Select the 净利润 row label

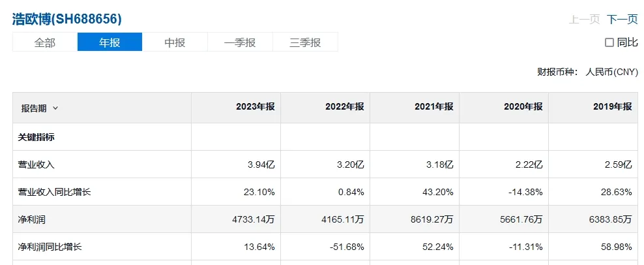coord(33,219)
